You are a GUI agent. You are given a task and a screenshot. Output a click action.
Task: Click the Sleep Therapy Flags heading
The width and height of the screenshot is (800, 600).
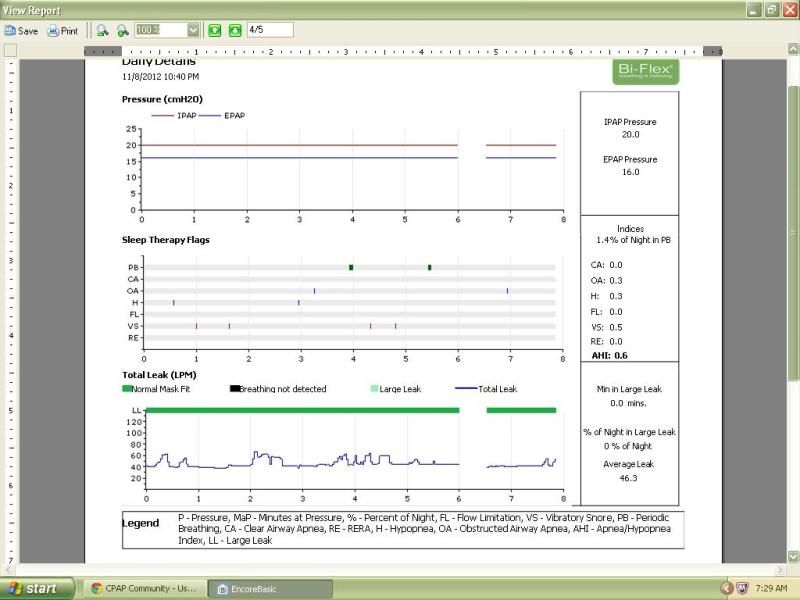coord(166,240)
